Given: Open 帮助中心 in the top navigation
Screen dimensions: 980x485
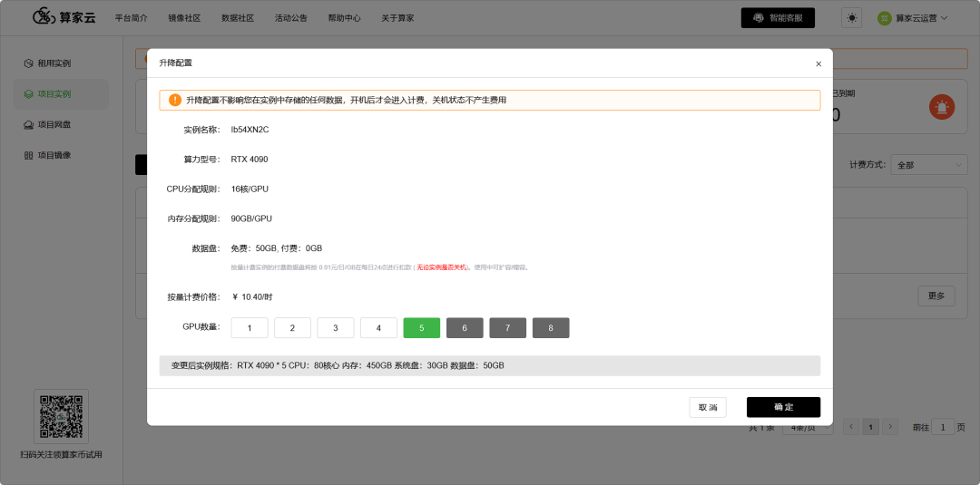Looking at the screenshot, I should [345, 18].
